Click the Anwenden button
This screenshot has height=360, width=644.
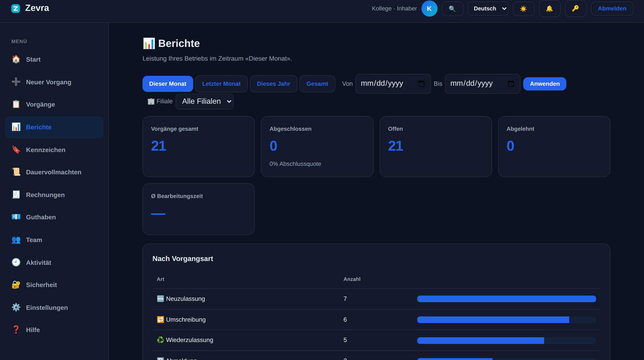[545, 84]
